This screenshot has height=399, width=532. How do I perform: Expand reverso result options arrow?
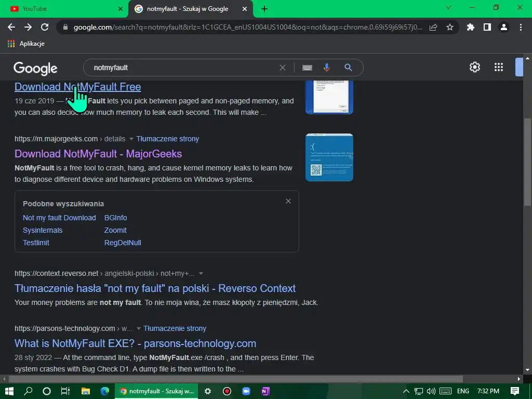click(x=201, y=273)
